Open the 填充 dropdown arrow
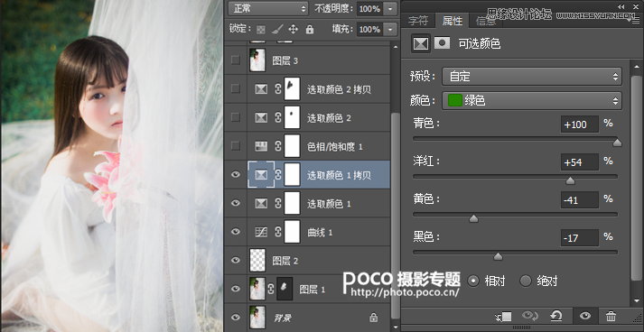 pyautogui.click(x=390, y=29)
